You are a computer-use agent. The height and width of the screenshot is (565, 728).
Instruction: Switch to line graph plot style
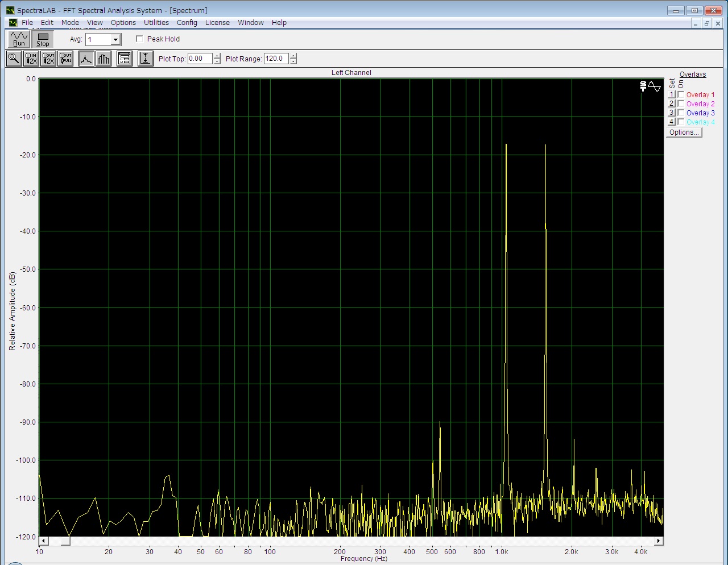point(86,59)
